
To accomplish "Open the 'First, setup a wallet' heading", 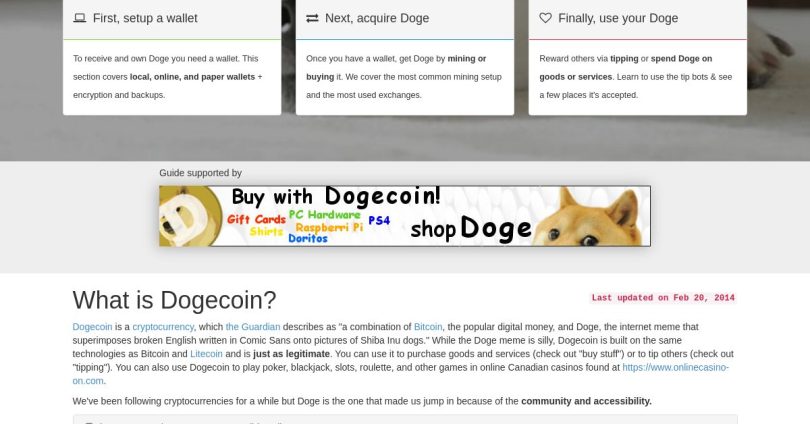I will click(x=145, y=18).
